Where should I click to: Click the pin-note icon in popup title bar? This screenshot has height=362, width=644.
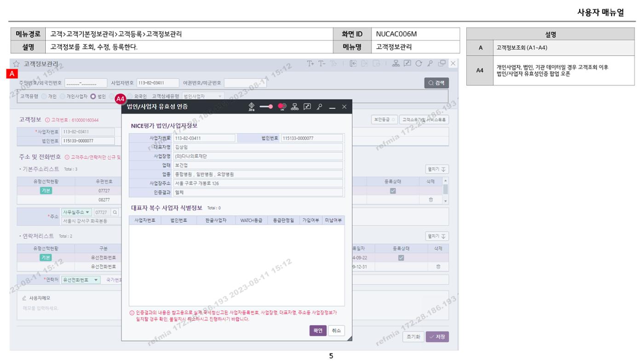[307, 107]
